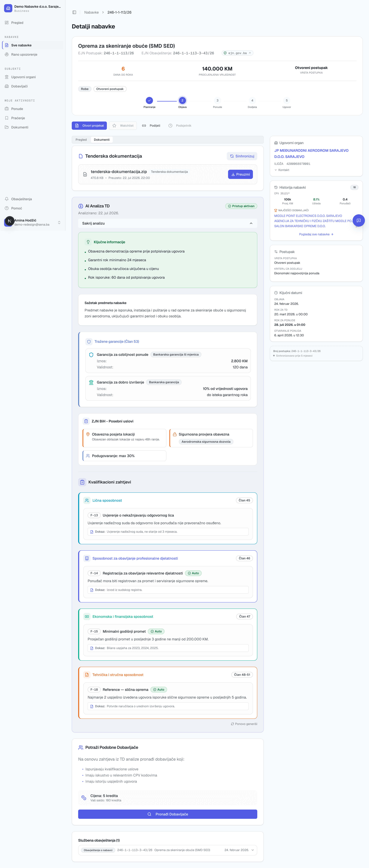This screenshot has width=369, height=868.
Task: Click the clock icon beside Ključni datumi
Action: [276, 293]
